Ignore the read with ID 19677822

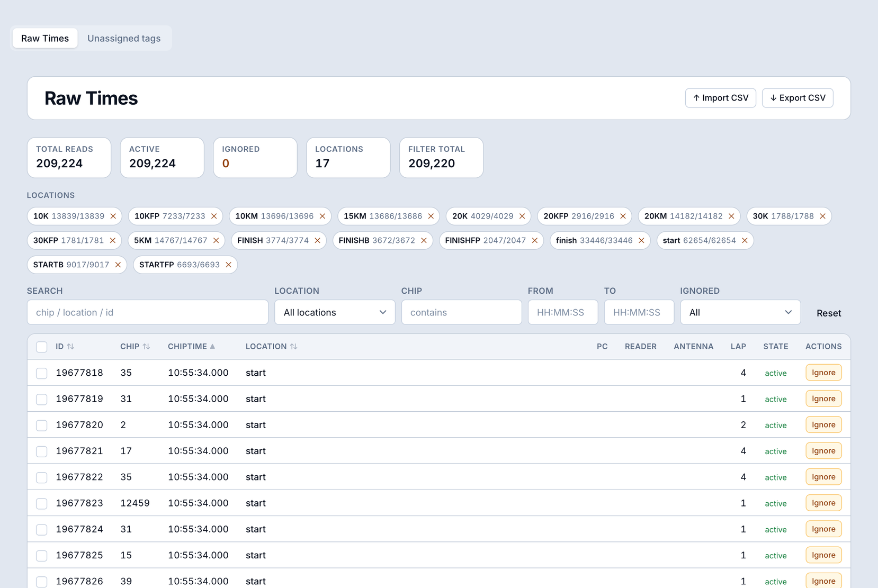click(823, 477)
